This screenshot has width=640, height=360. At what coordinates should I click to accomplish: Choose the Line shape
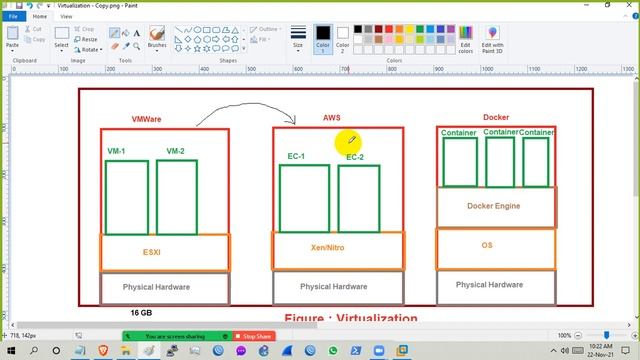point(178,30)
